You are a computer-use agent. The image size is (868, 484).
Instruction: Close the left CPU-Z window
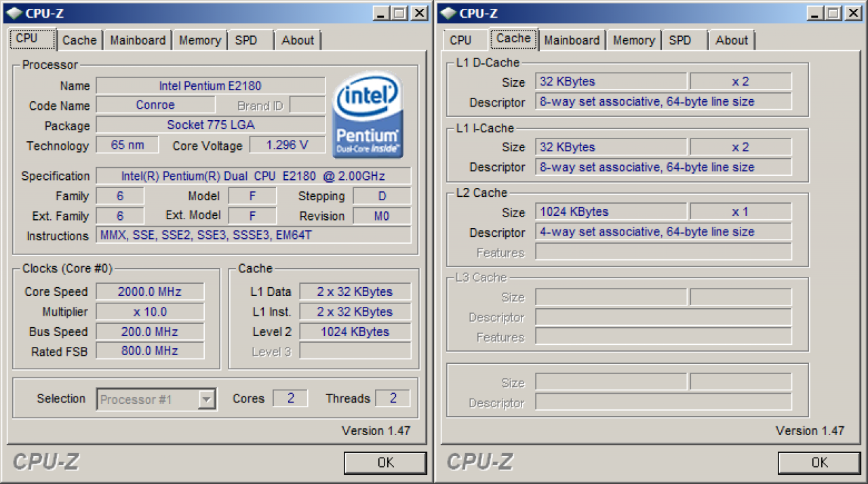(419, 13)
